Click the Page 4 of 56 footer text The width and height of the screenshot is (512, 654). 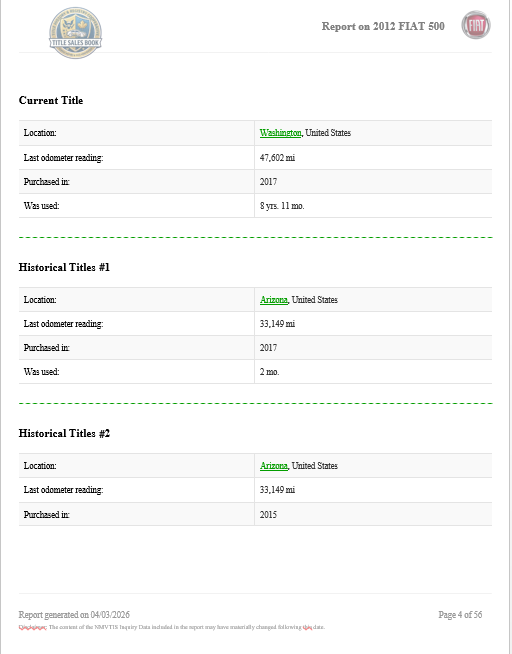tap(460, 614)
